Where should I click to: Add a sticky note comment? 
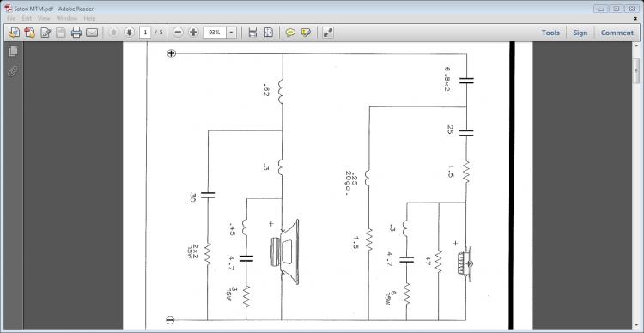[x=290, y=33]
